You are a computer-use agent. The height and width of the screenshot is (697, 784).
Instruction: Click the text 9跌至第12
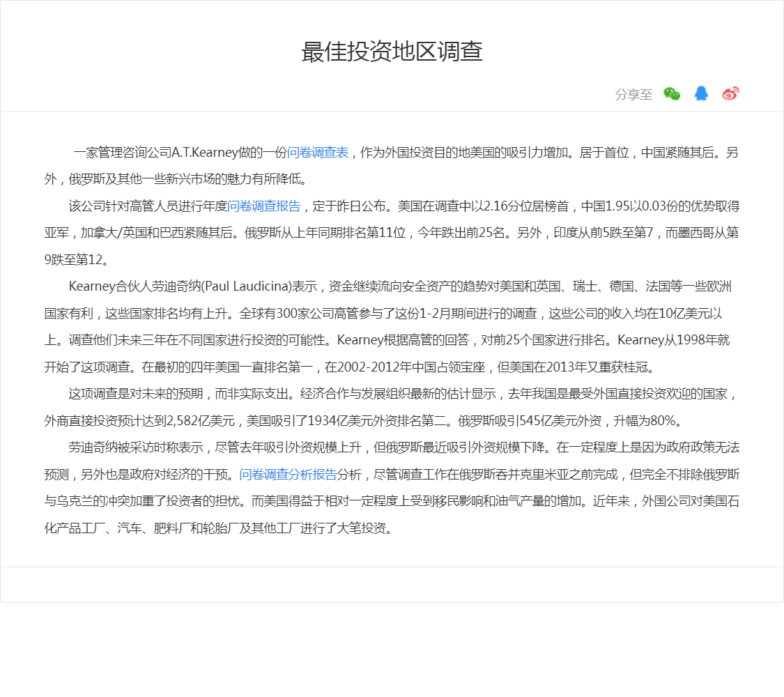(73, 259)
